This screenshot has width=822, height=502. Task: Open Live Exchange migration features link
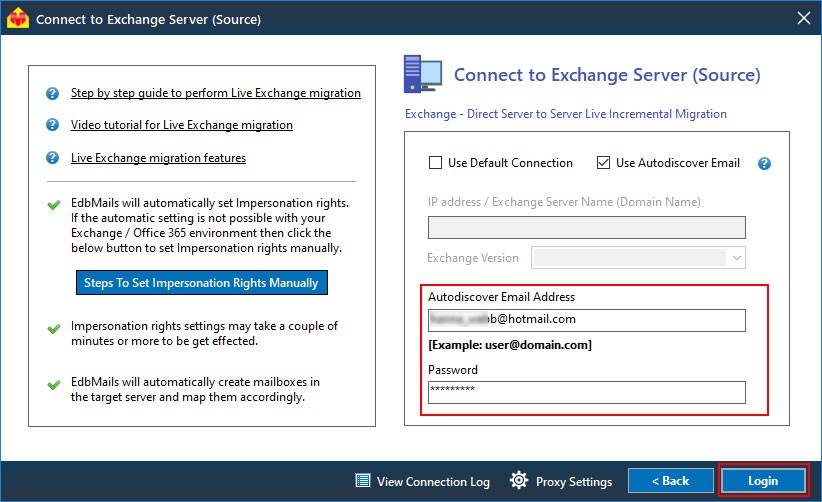[158, 158]
